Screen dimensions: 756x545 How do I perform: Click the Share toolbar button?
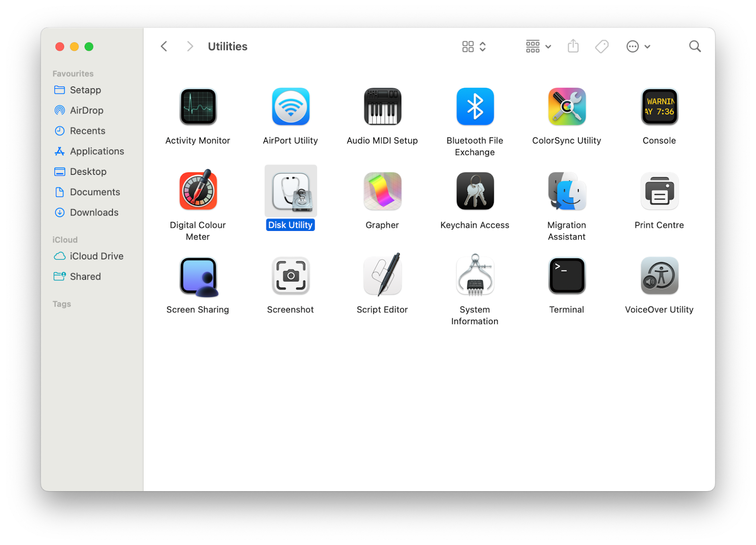click(x=573, y=46)
